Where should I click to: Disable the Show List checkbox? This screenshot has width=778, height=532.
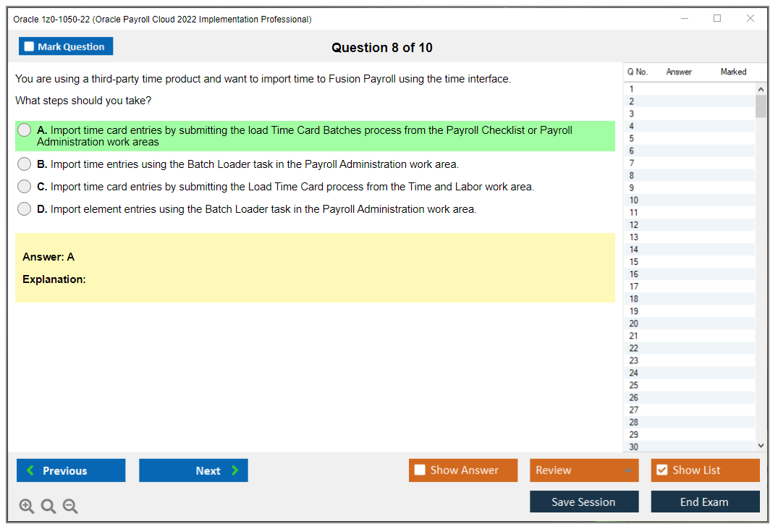point(661,470)
